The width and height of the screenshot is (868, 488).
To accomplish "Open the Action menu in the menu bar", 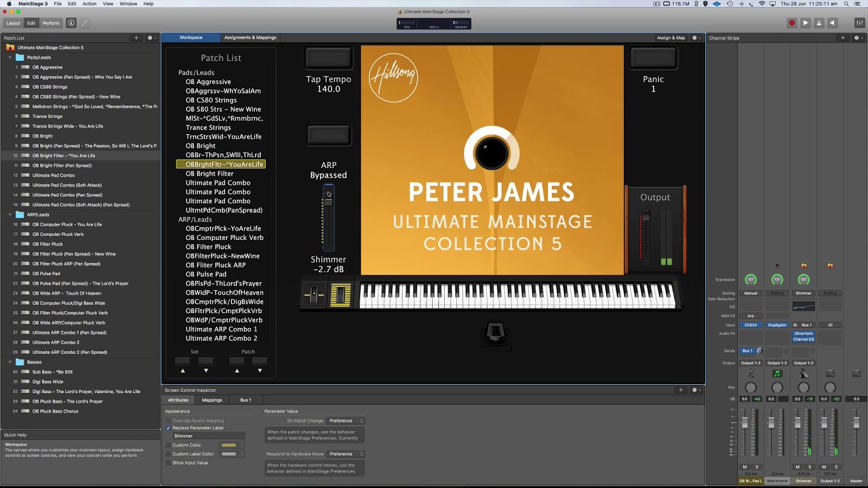I will 89,3.
